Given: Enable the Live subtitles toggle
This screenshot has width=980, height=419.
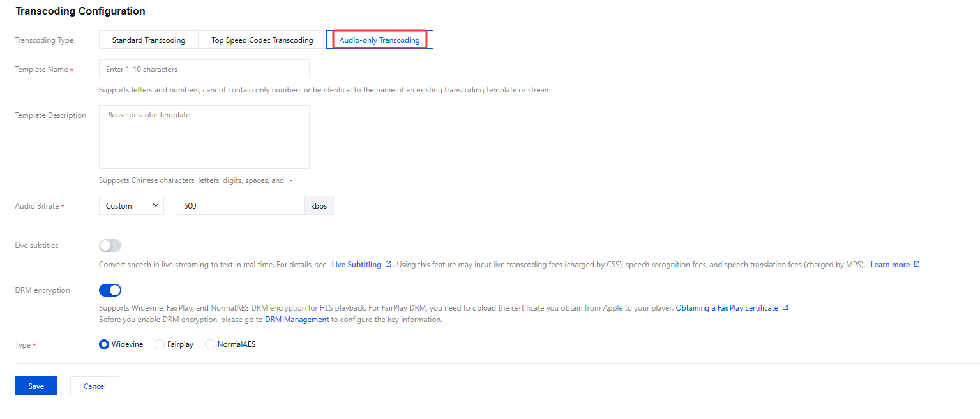Looking at the screenshot, I should 110,246.
